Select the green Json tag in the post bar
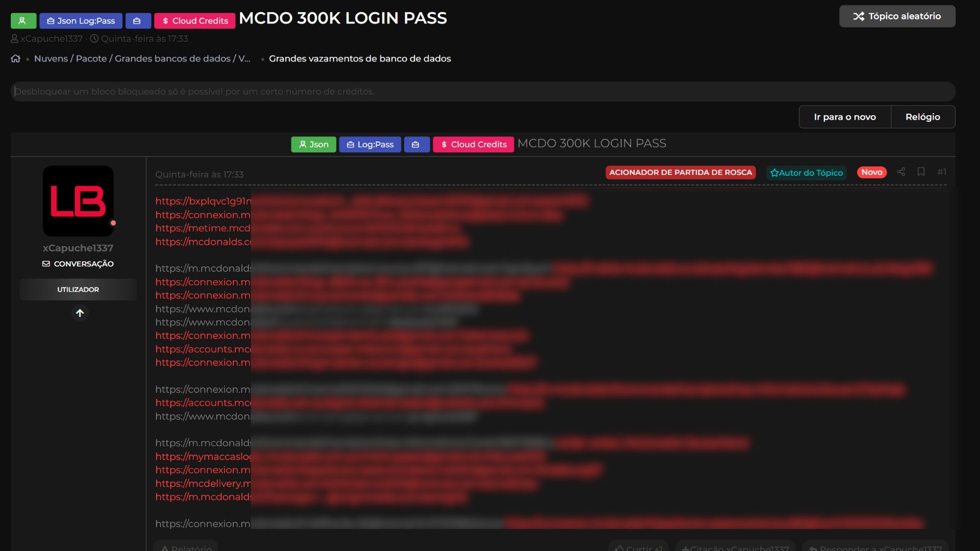This screenshot has height=551, width=980. click(x=313, y=144)
